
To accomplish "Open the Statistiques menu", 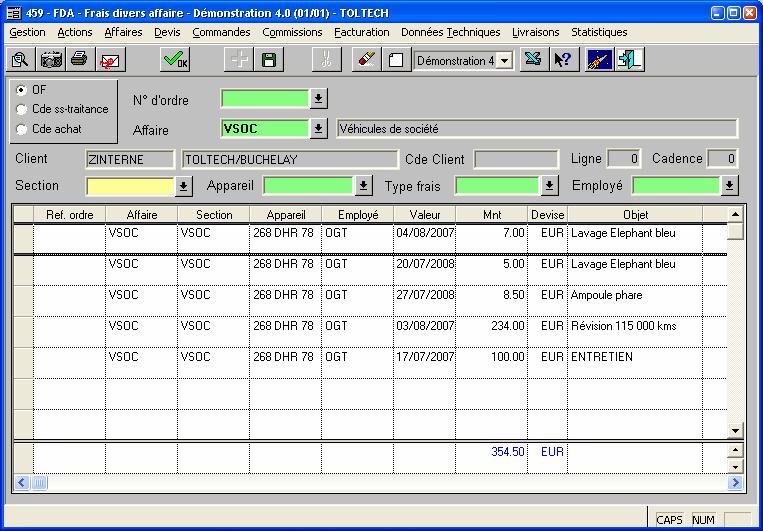I will coord(599,33).
